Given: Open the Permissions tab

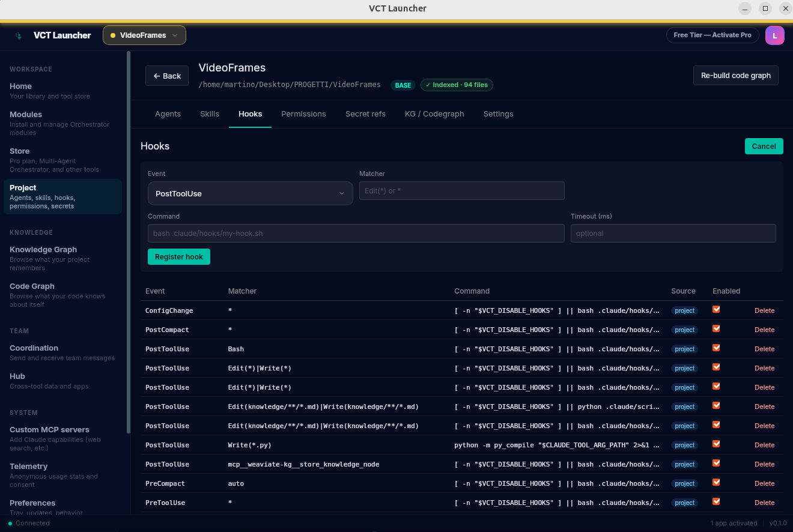Looking at the screenshot, I should pos(303,114).
